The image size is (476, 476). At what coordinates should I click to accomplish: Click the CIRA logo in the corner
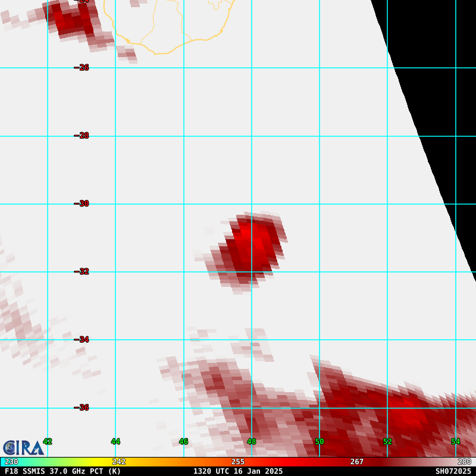(x=23, y=447)
